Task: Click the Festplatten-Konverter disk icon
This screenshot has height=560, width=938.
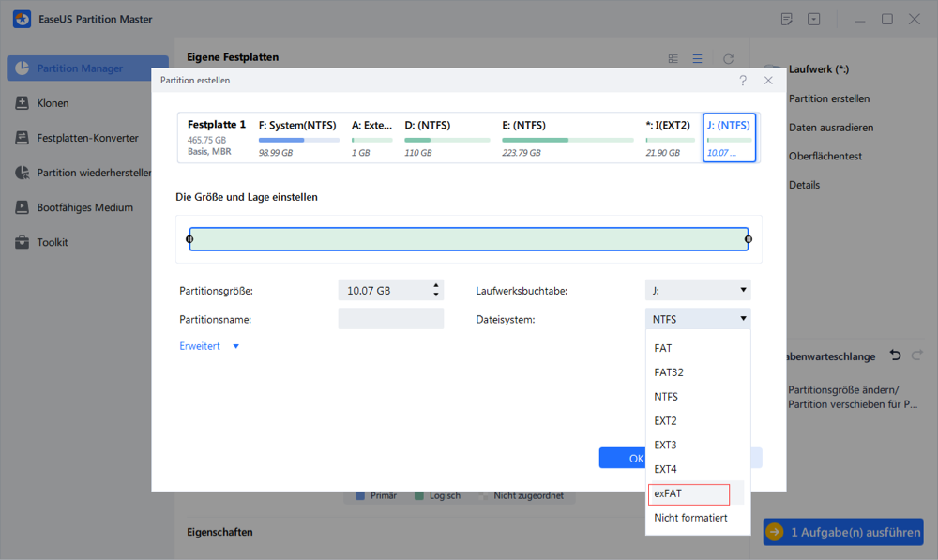Action: pyautogui.click(x=22, y=138)
